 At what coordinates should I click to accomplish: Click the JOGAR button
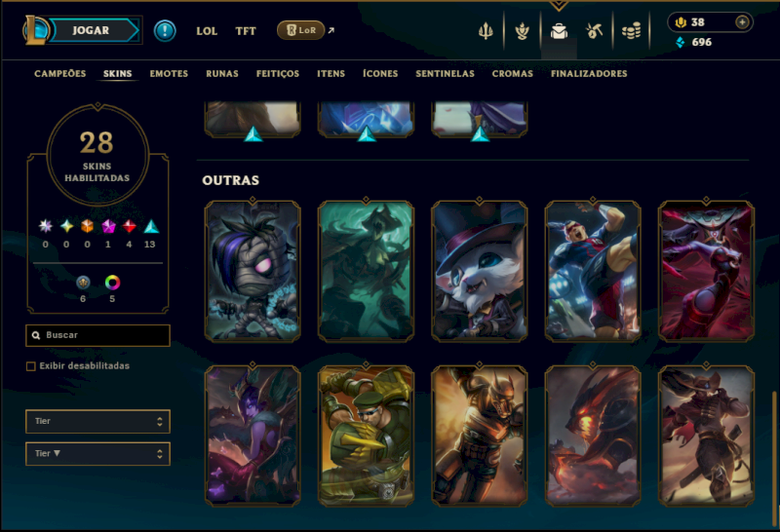click(x=91, y=30)
